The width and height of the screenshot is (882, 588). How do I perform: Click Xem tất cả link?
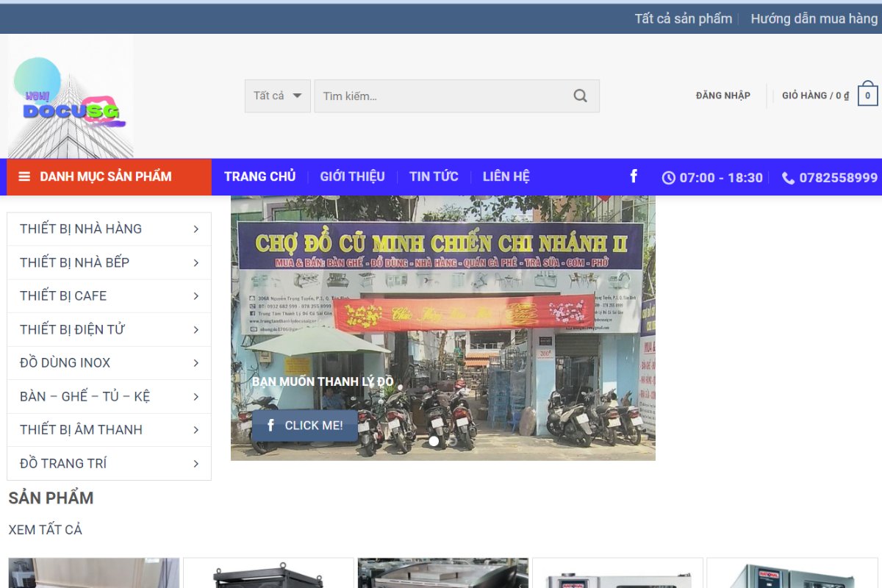click(x=45, y=529)
